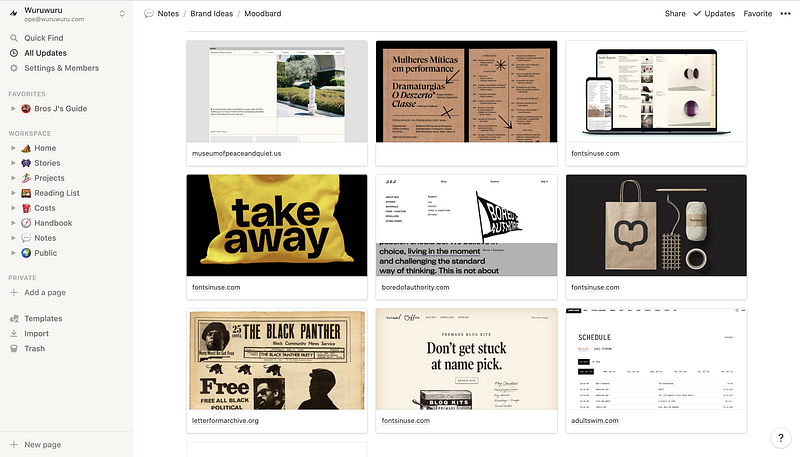Go to Notes in the breadcrumb
Image resolution: width=800 pixels, height=457 pixels.
tap(168, 14)
